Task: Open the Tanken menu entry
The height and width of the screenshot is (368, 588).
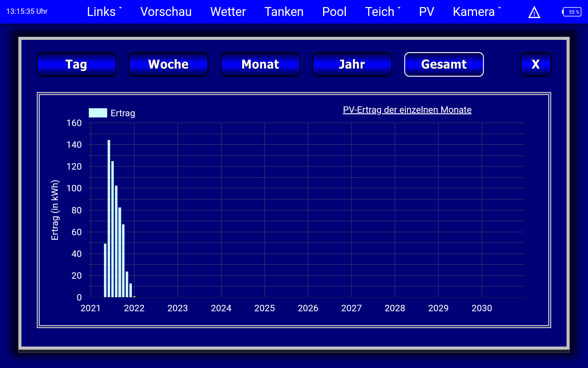Action: 284,12
